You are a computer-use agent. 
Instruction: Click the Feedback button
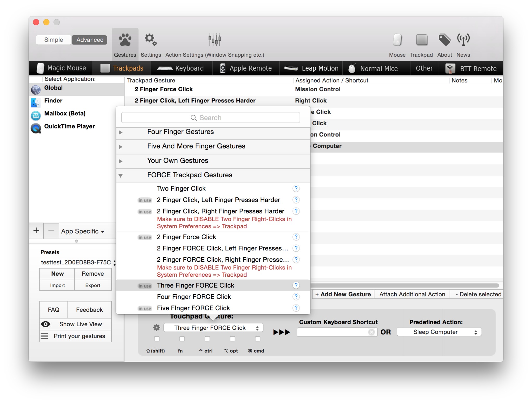point(89,310)
